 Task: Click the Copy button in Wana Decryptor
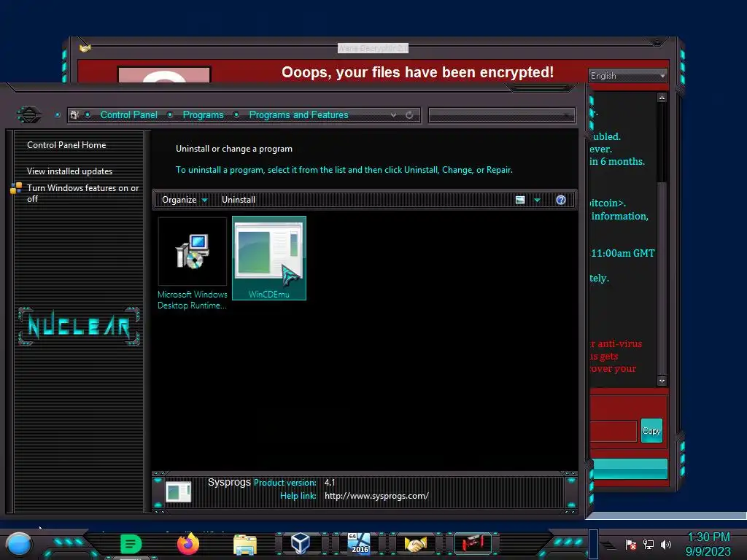[651, 430]
